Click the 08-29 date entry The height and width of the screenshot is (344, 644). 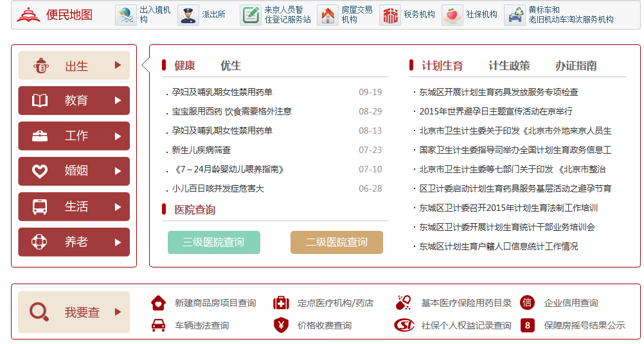(x=370, y=111)
